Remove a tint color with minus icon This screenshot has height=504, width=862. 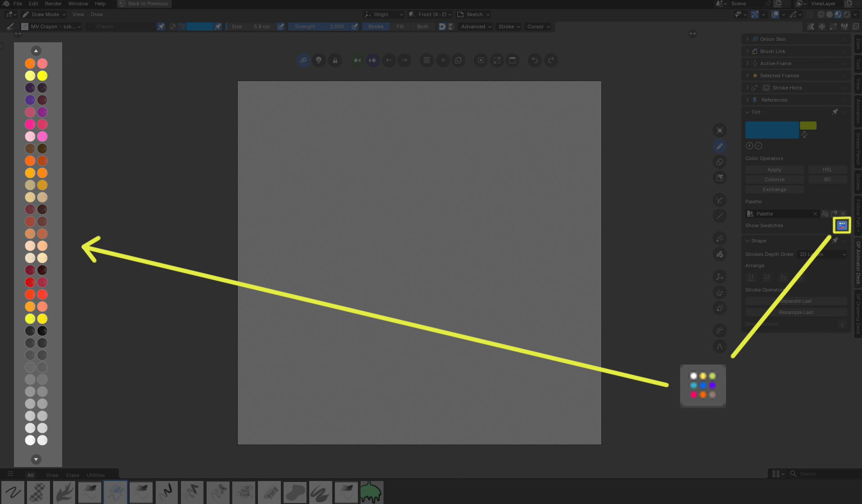coord(758,146)
